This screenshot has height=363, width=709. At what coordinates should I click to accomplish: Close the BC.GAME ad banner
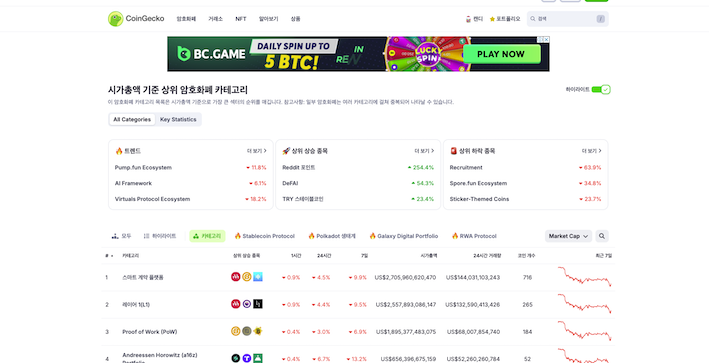point(546,40)
